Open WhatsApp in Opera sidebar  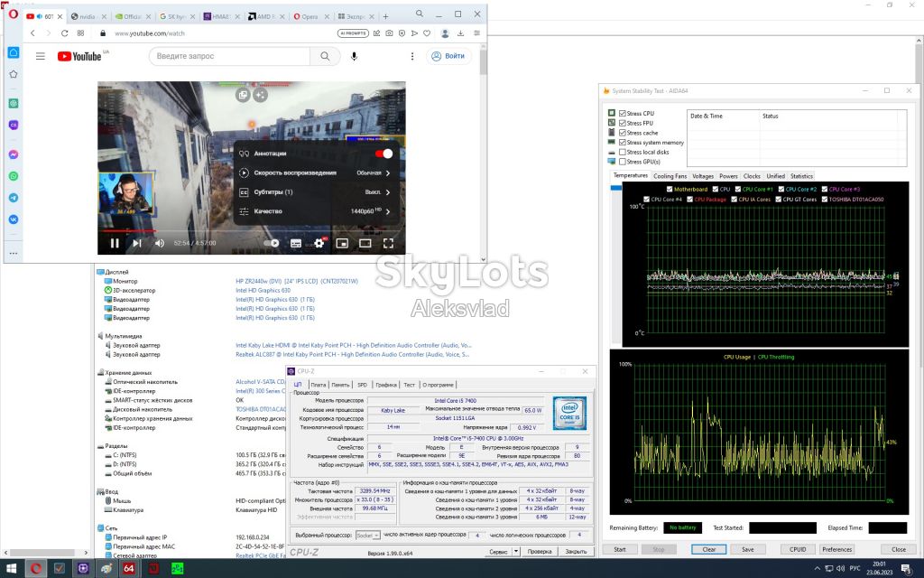pyautogui.click(x=14, y=176)
